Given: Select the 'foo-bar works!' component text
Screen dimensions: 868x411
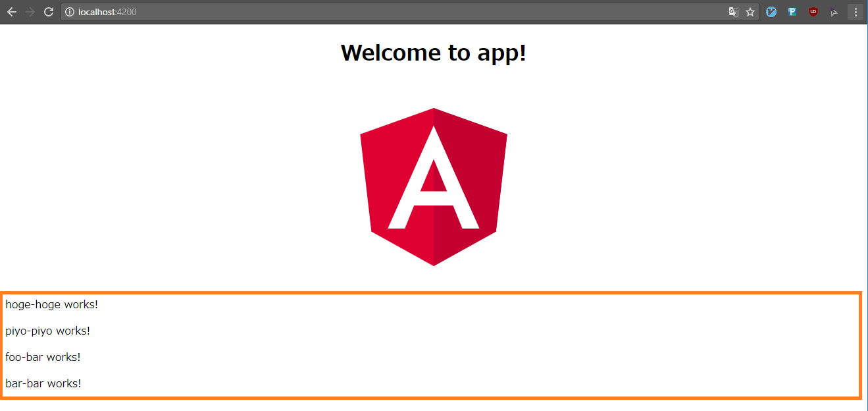Looking at the screenshot, I should [43, 357].
